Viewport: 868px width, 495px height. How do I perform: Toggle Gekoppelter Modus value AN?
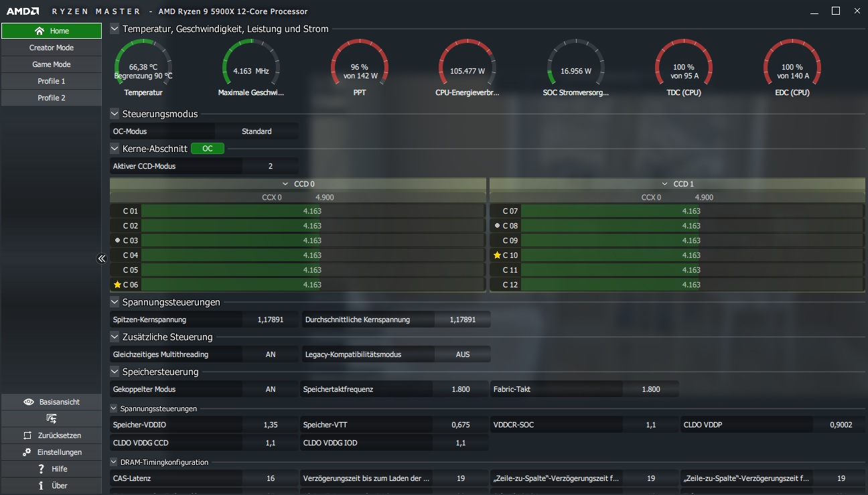271,389
